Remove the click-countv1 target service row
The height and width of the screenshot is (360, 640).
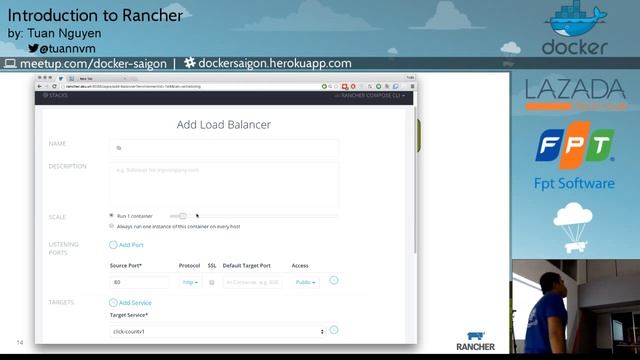coord(333,330)
